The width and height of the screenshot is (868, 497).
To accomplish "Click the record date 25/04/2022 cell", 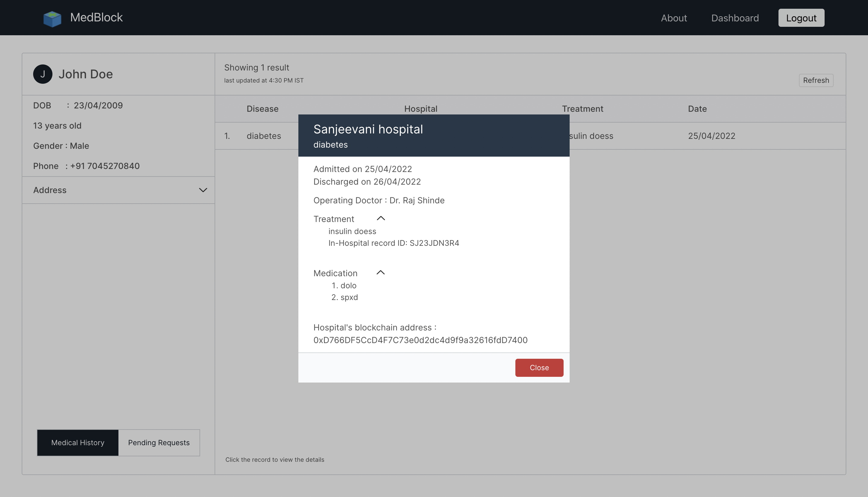I will tap(711, 136).
